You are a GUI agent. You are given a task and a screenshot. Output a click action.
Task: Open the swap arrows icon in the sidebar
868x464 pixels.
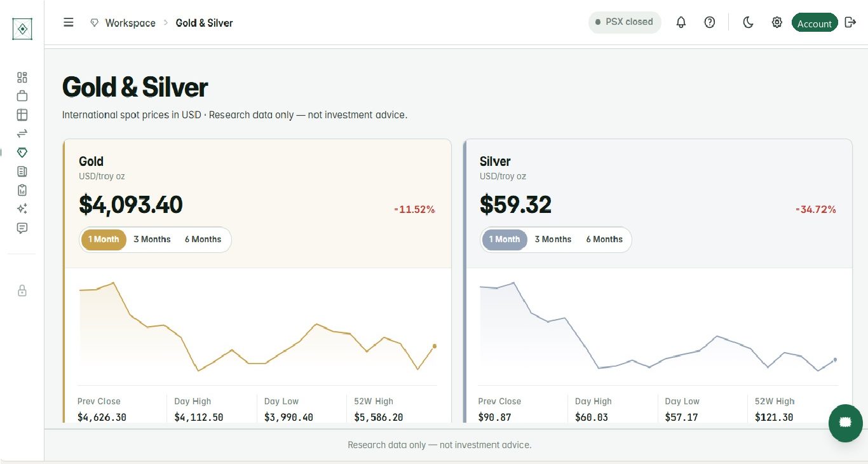(x=22, y=133)
